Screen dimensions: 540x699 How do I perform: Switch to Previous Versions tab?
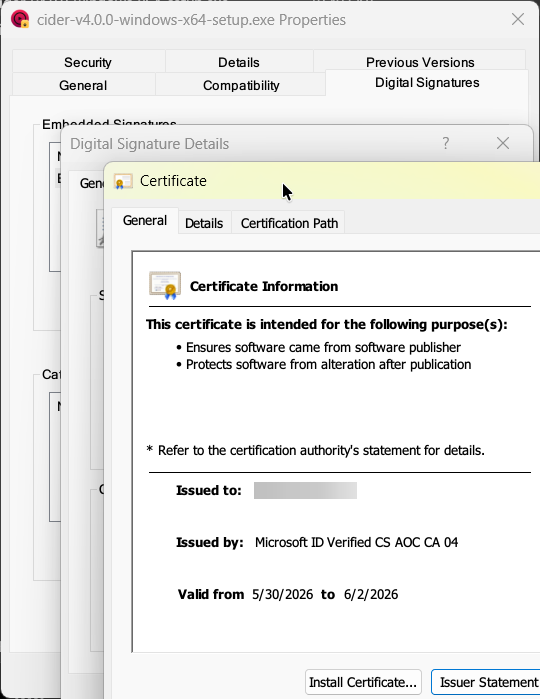(420, 62)
